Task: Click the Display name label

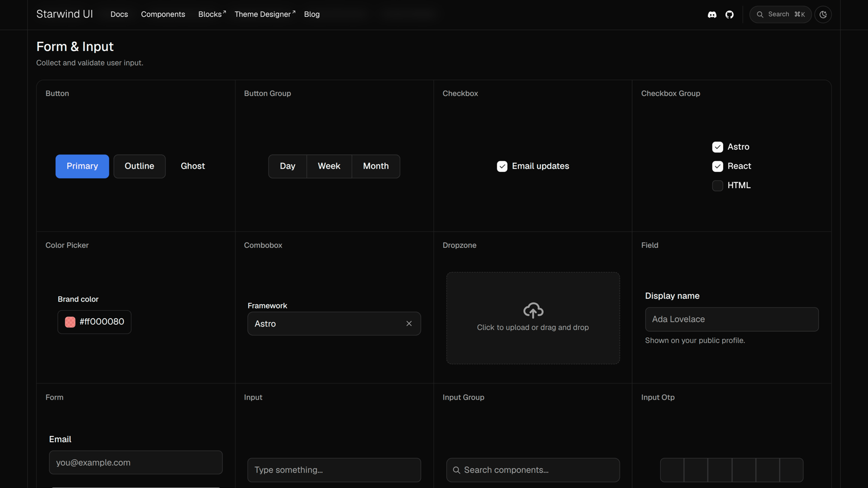Action: tap(672, 296)
